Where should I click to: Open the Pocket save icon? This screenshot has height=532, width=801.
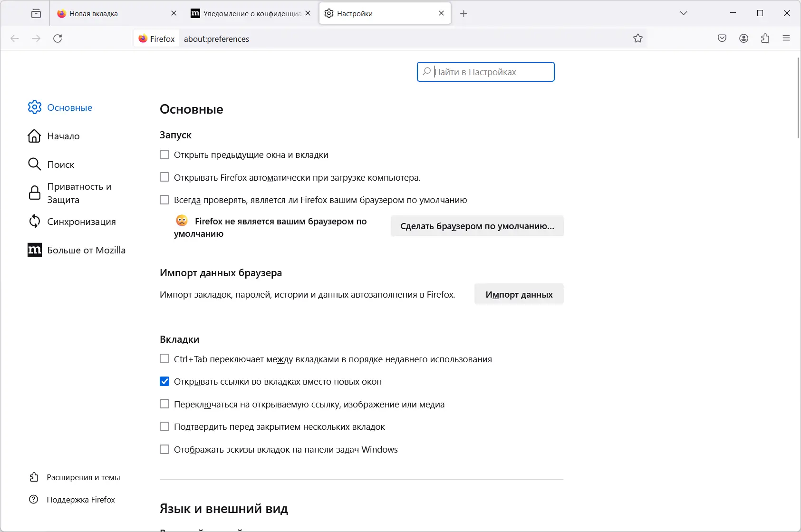point(722,39)
